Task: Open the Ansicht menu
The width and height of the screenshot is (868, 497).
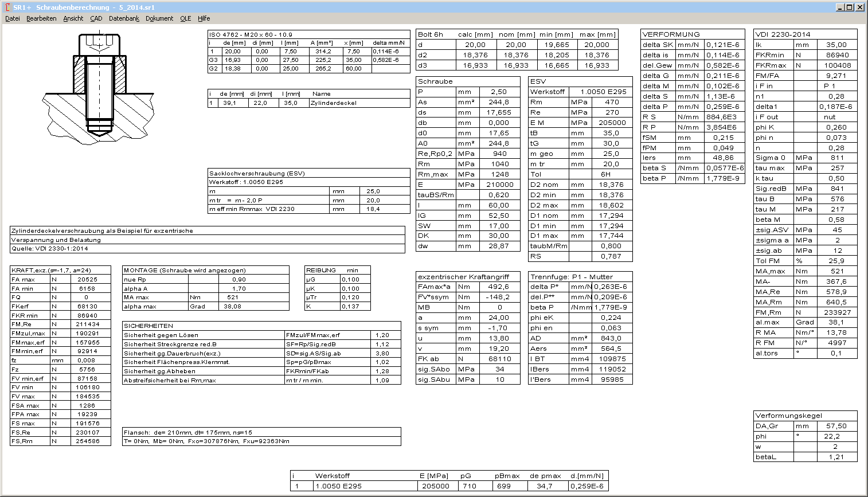Action: (73, 18)
